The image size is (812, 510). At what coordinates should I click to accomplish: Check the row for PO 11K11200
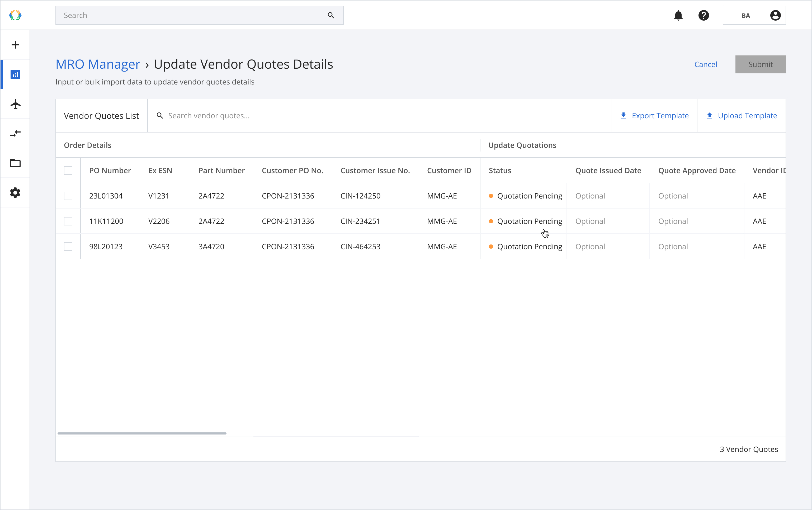[x=68, y=221]
